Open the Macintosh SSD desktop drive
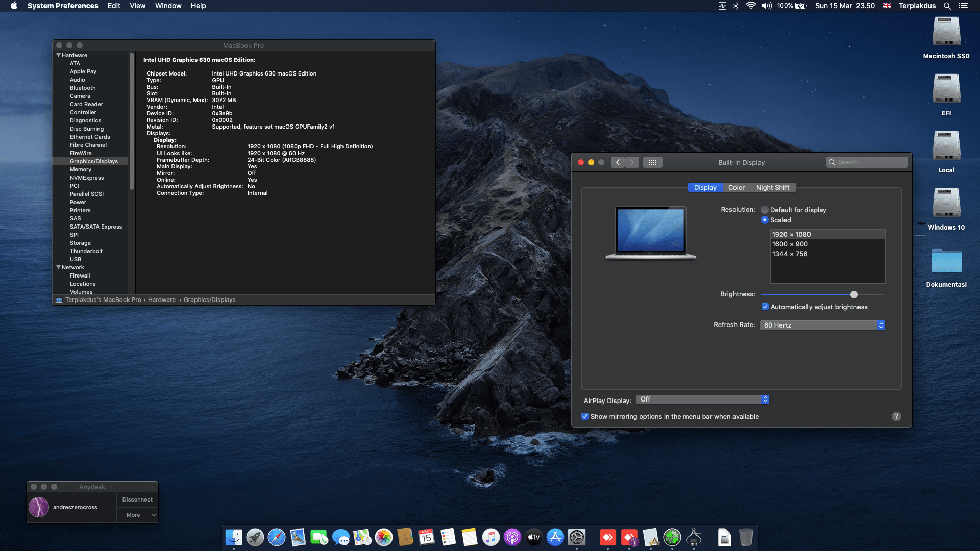The width and height of the screenshot is (980, 551). (946, 32)
